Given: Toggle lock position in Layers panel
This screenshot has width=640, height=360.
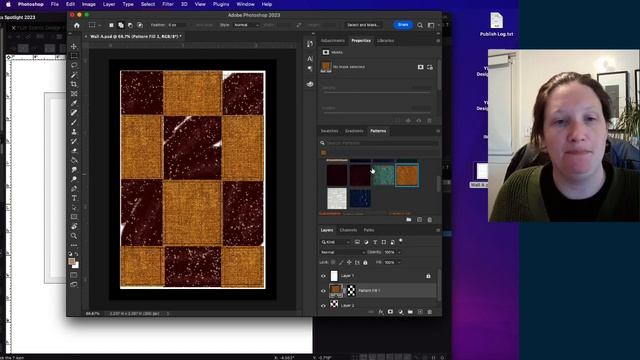Looking at the screenshot, I should (349, 262).
